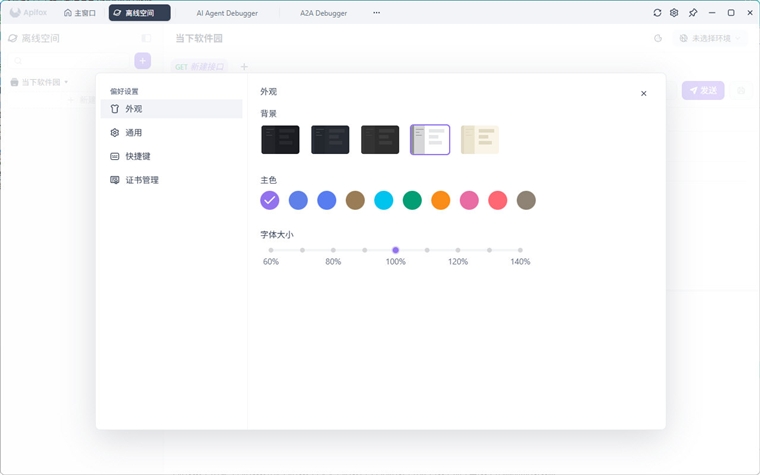Screen dimensions: 760x475
Task: Choose the brown primary color swatch
Action: (x=355, y=200)
